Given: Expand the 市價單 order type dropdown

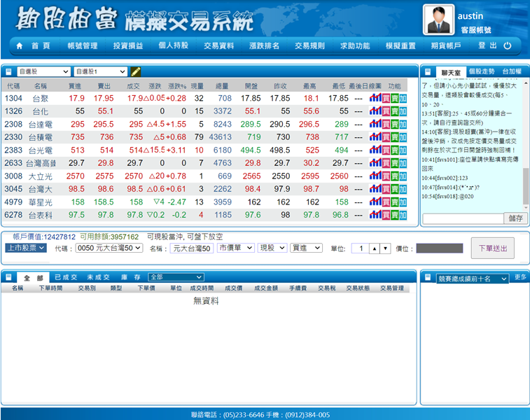Looking at the screenshot, I should point(235,248).
